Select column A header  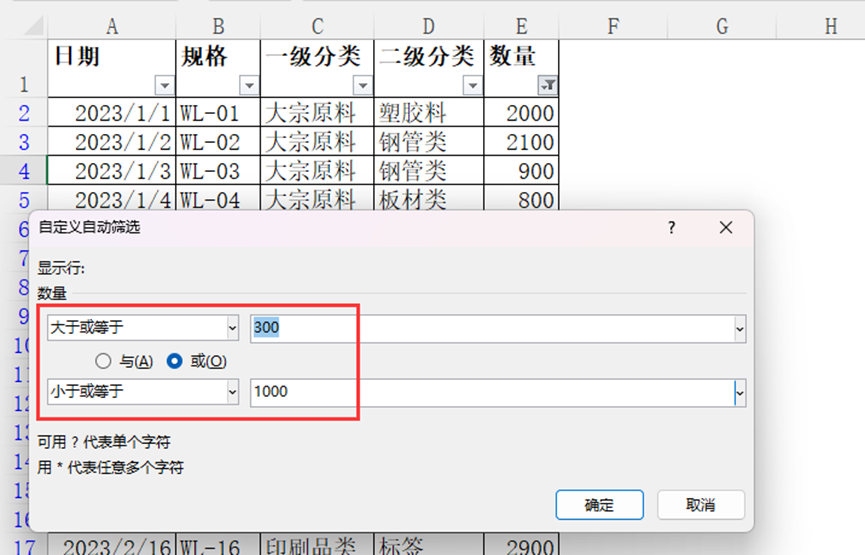111,26
